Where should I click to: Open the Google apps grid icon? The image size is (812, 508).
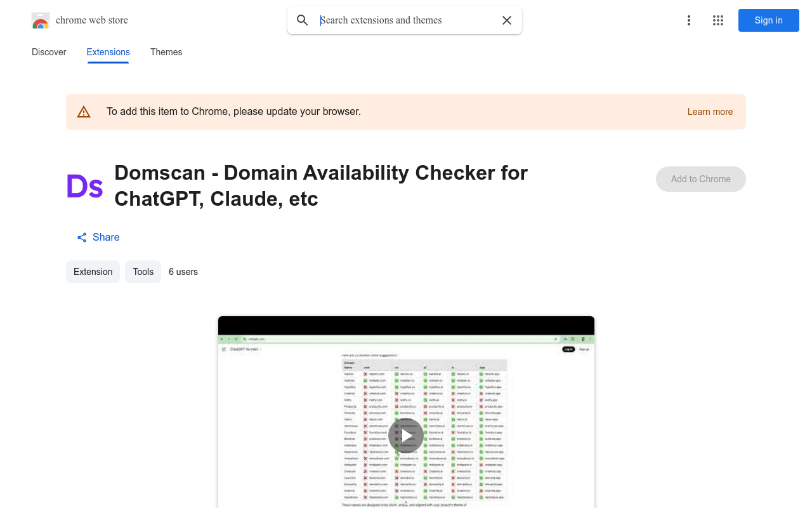tap(718, 20)
